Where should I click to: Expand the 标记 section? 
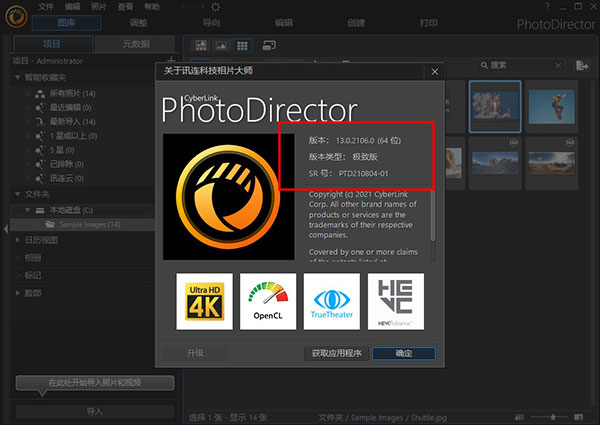[18, 275]
